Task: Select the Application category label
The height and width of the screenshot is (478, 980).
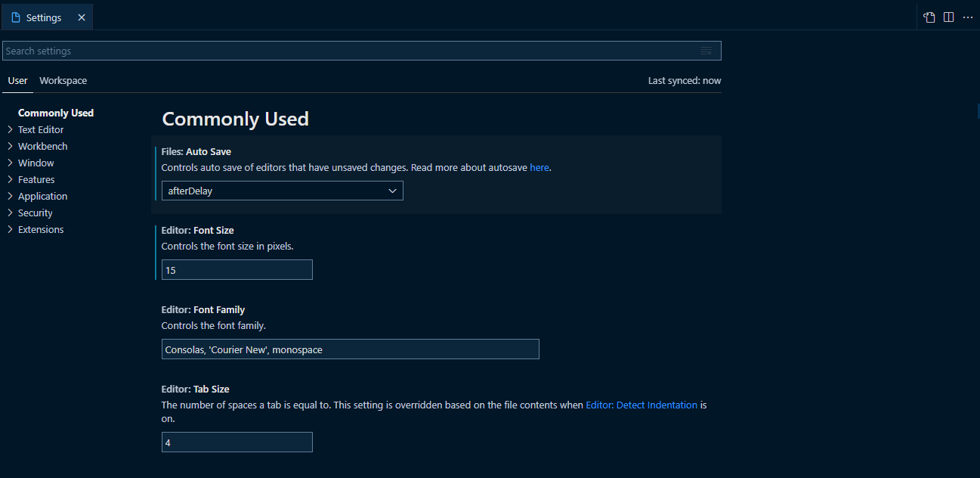Action: 43,196
